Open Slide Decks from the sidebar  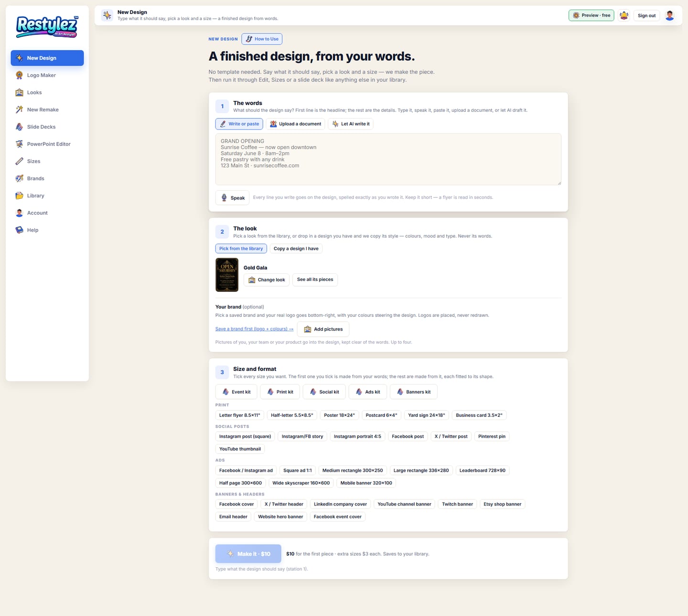click(x=47, y=127)
